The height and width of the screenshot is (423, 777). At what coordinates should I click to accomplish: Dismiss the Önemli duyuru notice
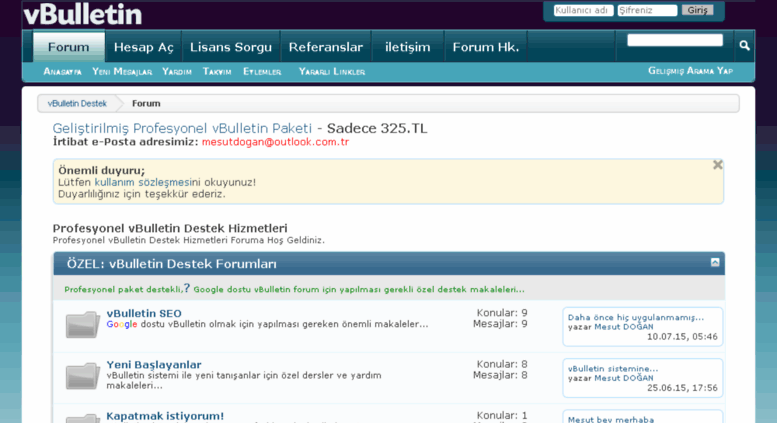(x=717, y=165)
